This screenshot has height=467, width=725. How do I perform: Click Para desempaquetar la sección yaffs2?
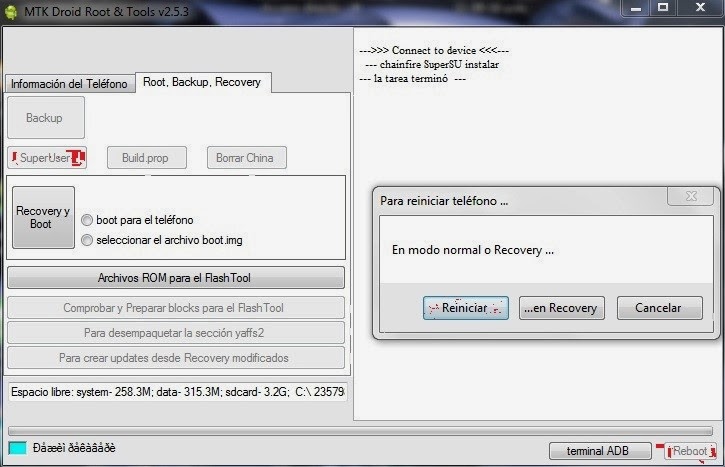176,332
